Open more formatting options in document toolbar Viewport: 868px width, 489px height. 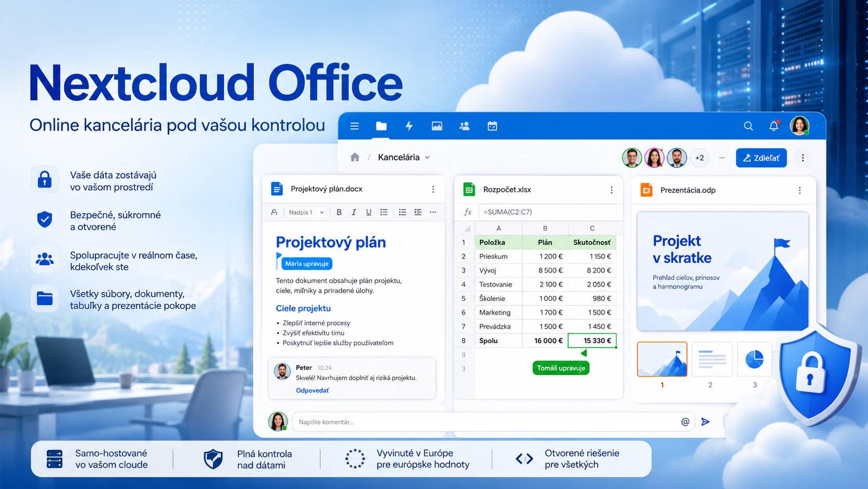coord(433,212)
